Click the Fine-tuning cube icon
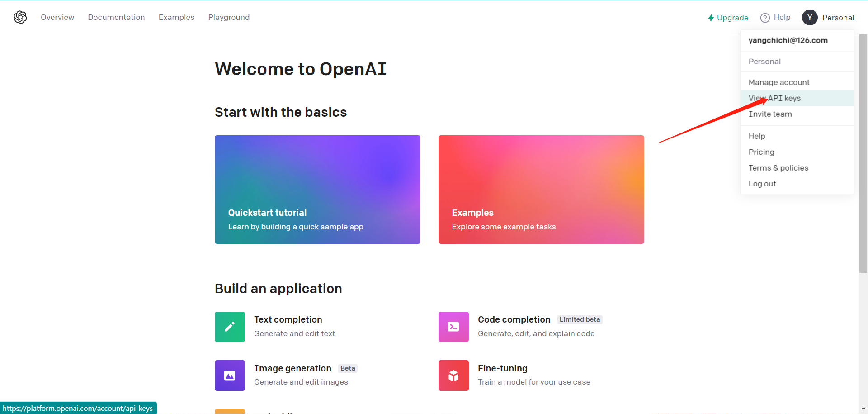 tap(453, 376)
